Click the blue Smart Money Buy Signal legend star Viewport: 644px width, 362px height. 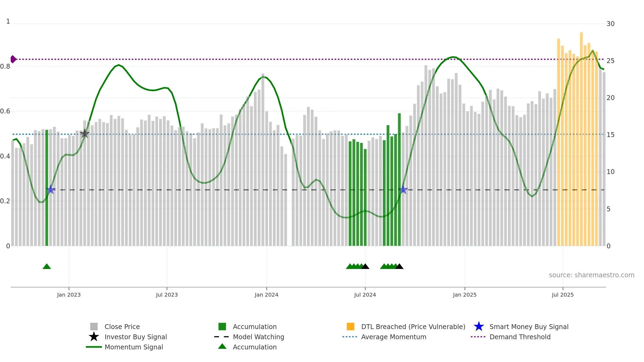[479, 327]
